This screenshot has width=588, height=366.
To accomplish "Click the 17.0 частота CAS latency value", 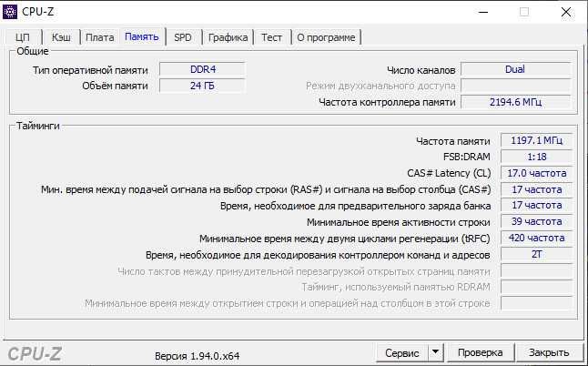I will [536, 173].
